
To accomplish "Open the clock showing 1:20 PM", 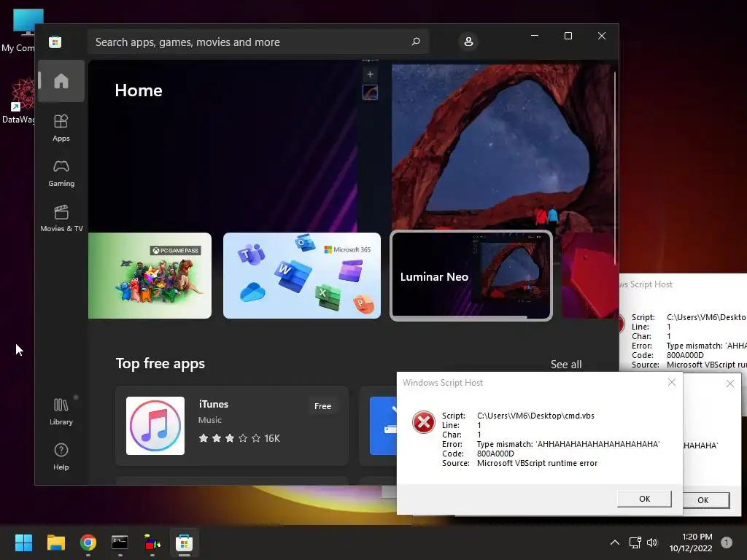I will coord(690,542).
